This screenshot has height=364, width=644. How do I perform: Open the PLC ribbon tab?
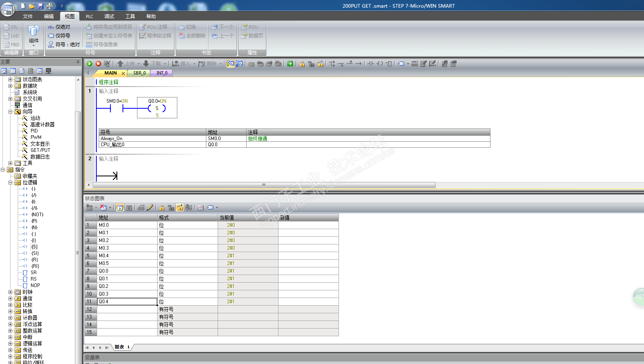(x=89, y=17)
